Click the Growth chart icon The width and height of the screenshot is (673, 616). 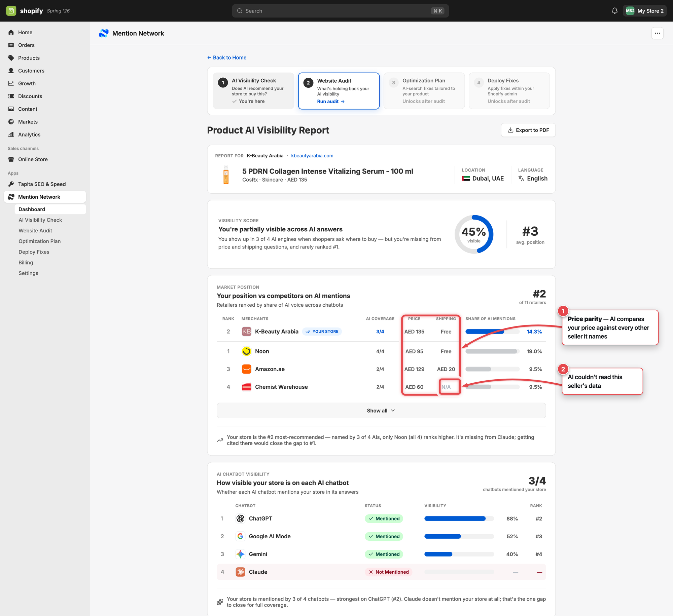[x=11, y=83]
